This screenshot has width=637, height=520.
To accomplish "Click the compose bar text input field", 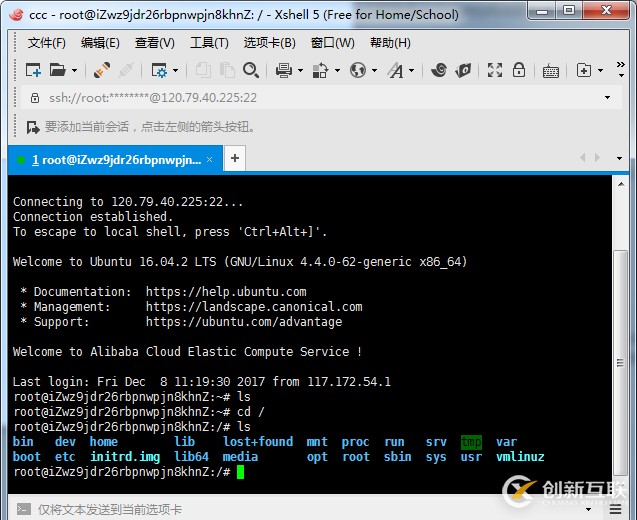I will point(309,509).
